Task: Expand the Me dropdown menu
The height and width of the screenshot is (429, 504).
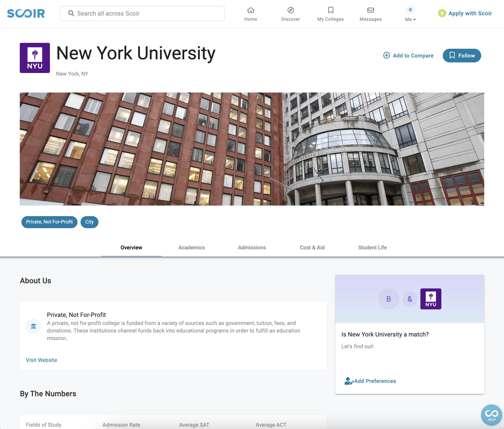Action: (410, 20)
